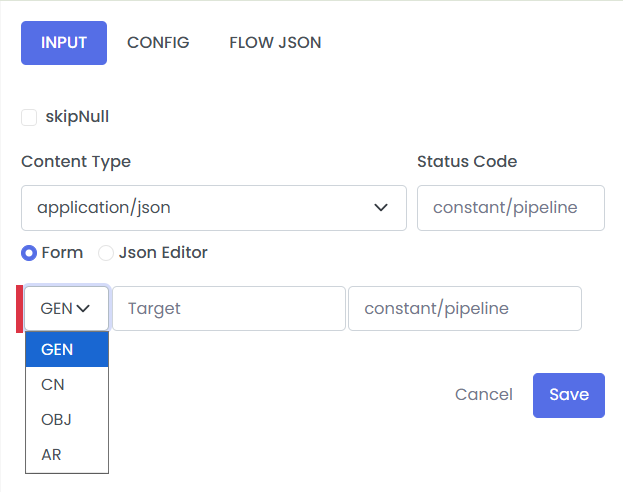Image resolution: width=623 pixels, height=492 pixels.
Task: Click the skipNull label text
Action: point(77,117)
